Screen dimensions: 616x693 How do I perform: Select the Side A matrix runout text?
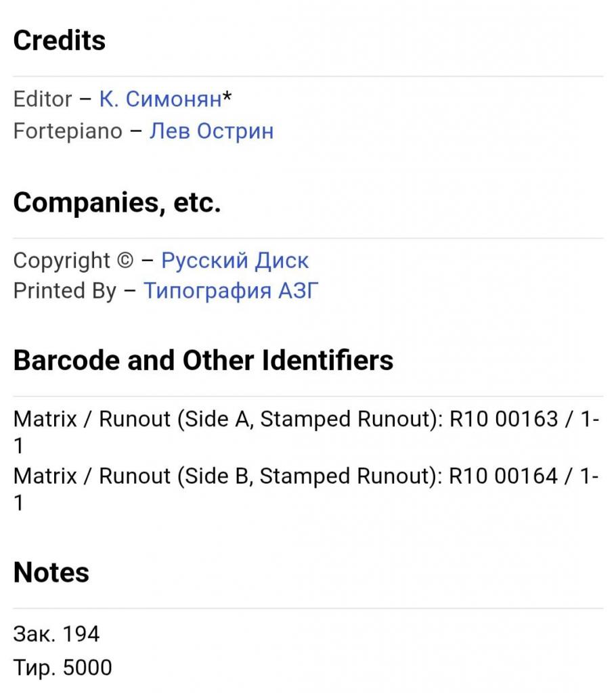pyautogui.click(x=307, y=432)
